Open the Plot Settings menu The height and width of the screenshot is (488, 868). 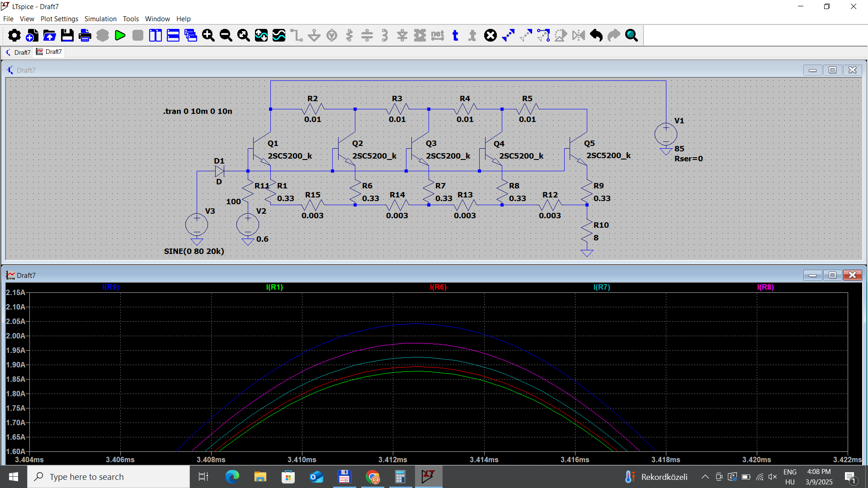point(59,19)
